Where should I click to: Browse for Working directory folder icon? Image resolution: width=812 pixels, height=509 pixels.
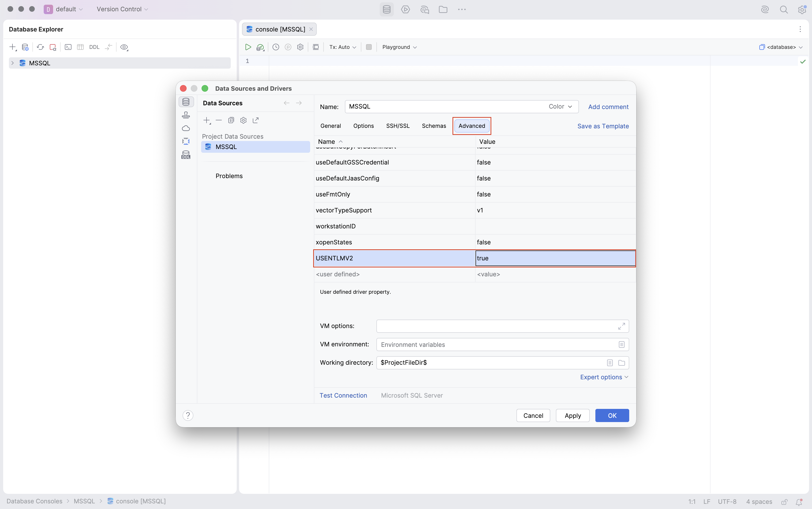621,363
